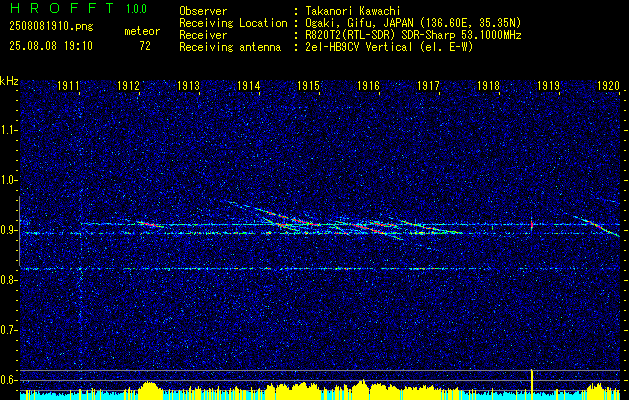Click the meteor count value 72
The width and height of the screenshot is (629, 400).
145,46
